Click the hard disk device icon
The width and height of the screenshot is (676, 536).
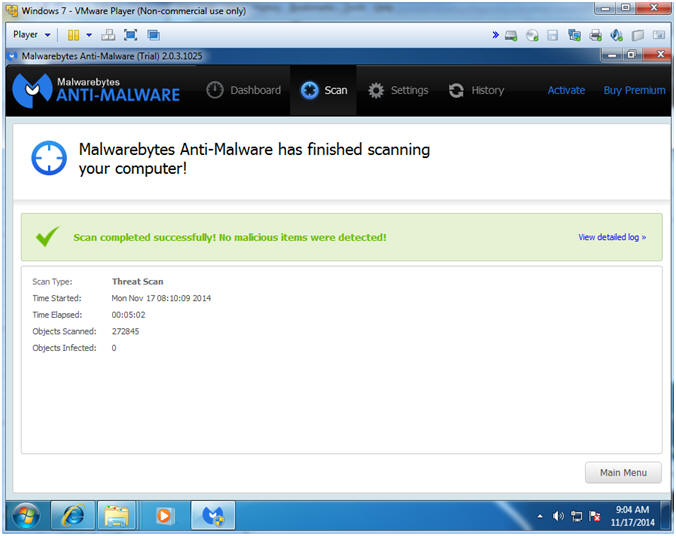tap(511, 35)
